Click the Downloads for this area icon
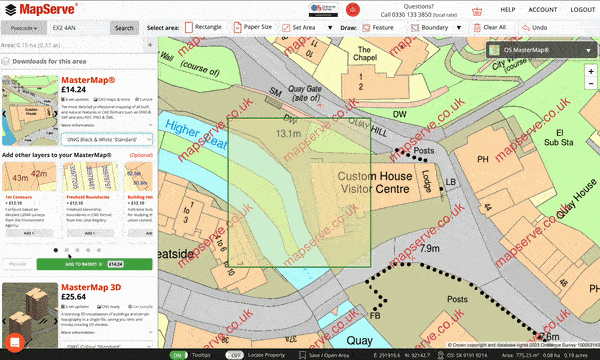 click(5, 61)
